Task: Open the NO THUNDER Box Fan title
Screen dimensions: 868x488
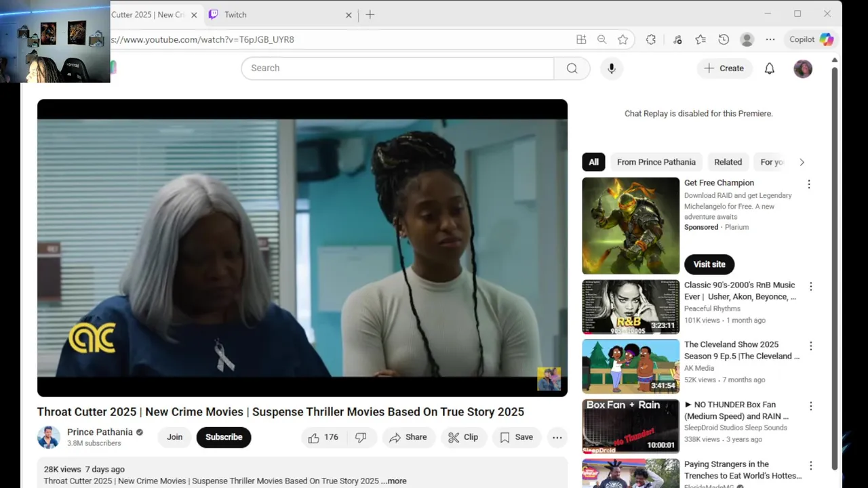Action: [736, 410]
